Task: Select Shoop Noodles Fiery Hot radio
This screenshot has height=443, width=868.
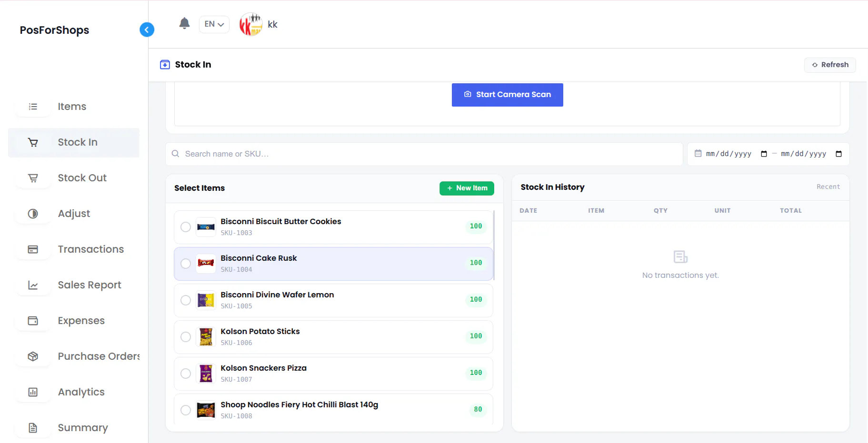Action: tap(186, 410)
